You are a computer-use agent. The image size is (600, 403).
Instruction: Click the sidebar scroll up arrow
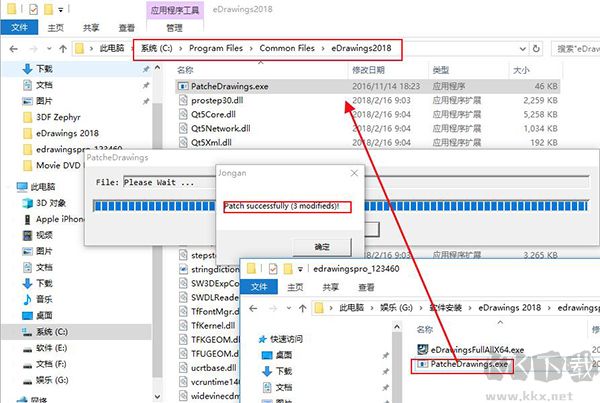click(x=158, y=68)
